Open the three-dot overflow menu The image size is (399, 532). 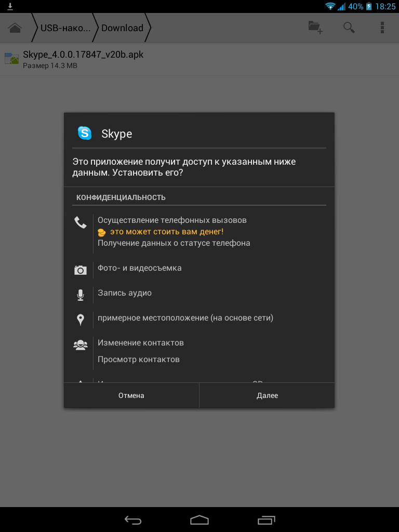pos(382,28)
